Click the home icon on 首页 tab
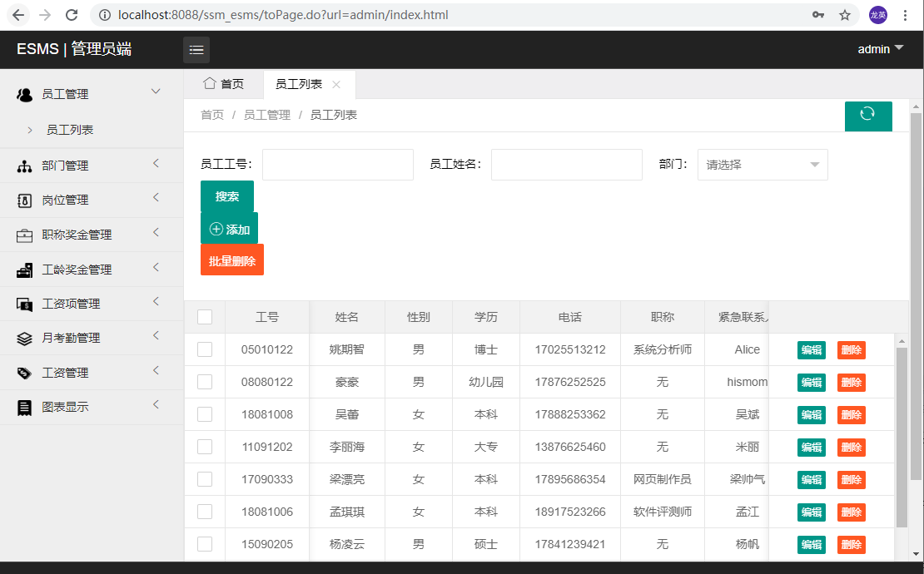The height and width of the screenshot is (574, 924). (x=209, y=83)
